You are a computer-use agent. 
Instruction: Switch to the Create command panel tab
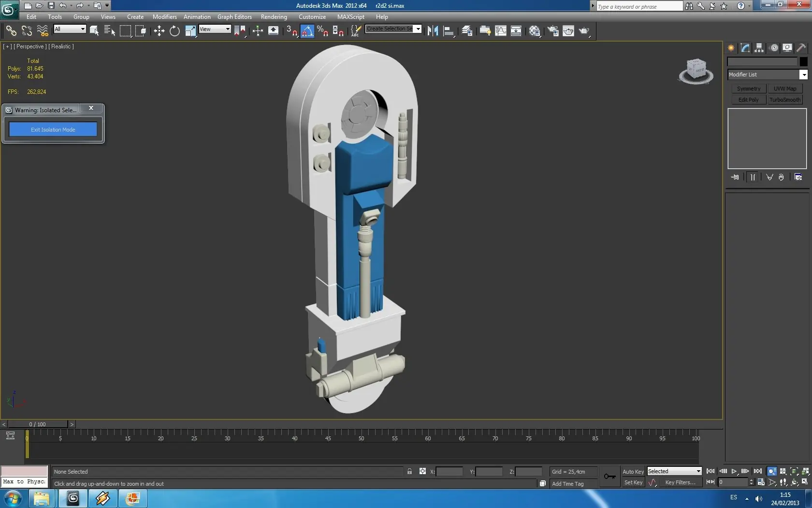click(x=731, y=48)
